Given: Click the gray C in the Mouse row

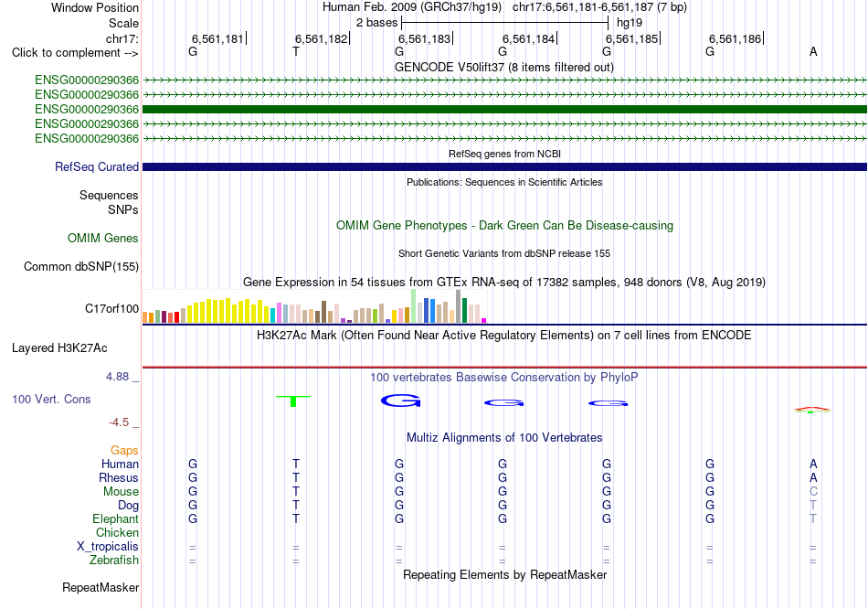Looking at the screenshot, I should 813,492.
